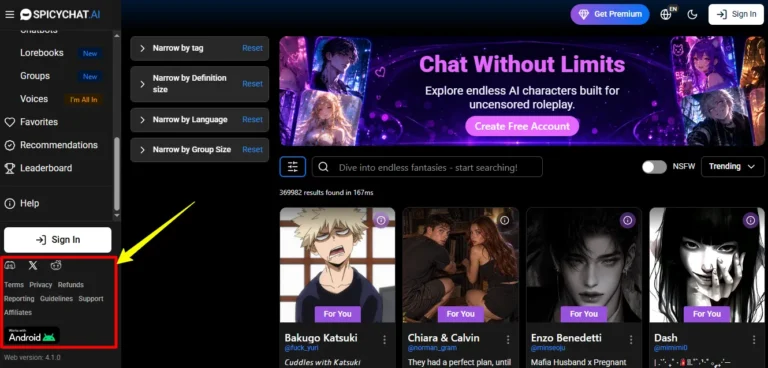Click the search magnifier icon

click(x=323, y=167)
